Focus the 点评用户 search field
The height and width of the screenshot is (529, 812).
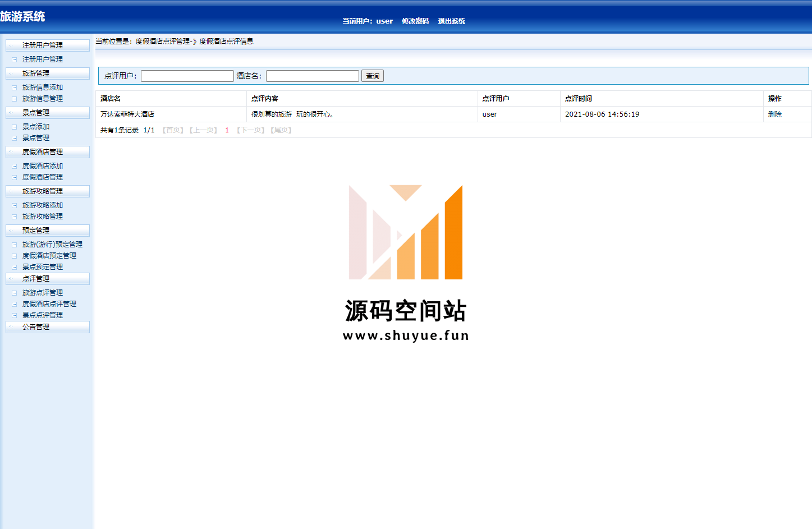click(x=187, y=76)
